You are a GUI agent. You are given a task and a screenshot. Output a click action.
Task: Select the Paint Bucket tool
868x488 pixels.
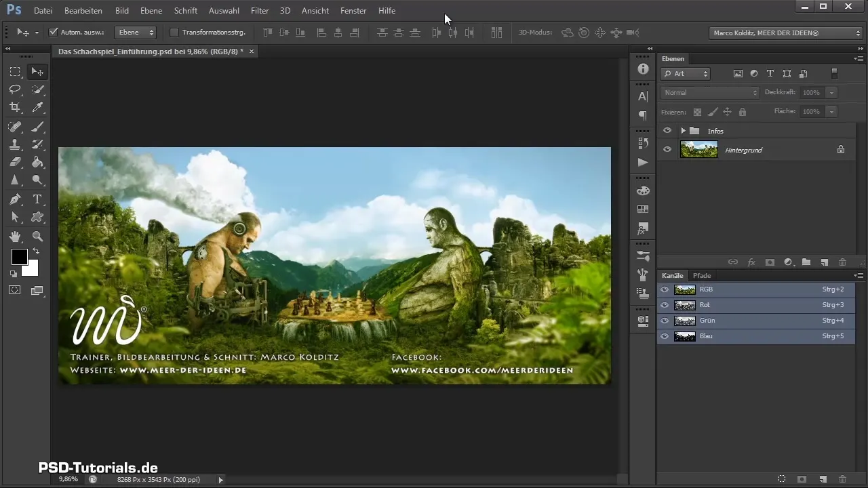[x=38, y=162]
